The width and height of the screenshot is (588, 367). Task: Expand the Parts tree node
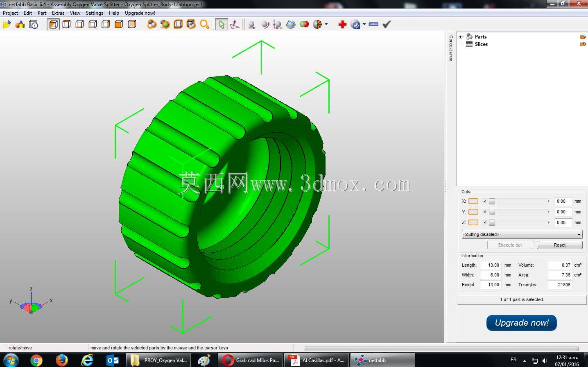[x=461, y=37]
